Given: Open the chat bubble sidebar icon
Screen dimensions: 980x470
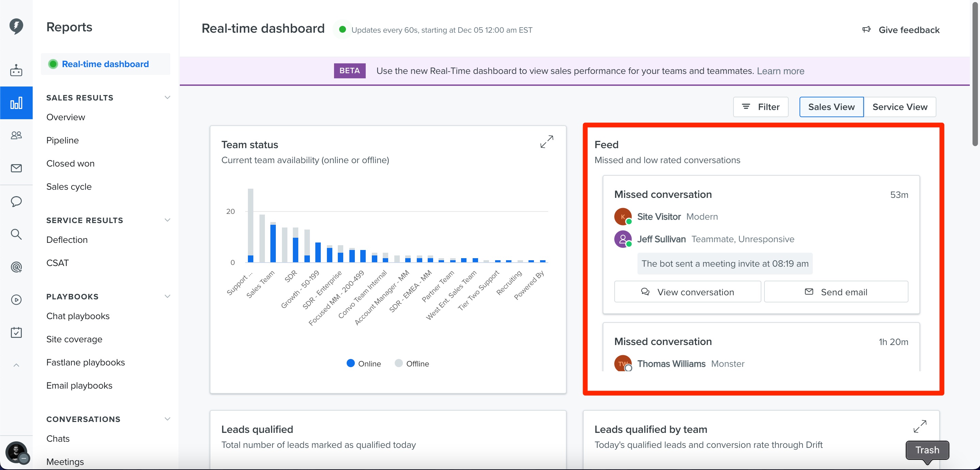Looking at the screenshot, I should pyautogui.click(x=16, y=201).
